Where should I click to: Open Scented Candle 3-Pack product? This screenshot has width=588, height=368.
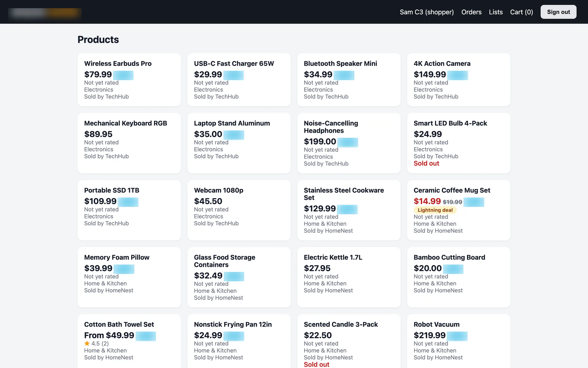coord(341,324)
